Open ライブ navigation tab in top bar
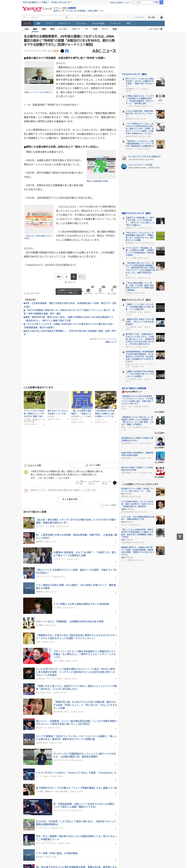186x868 pixels. pyautogui.click(x=49, y=24)
